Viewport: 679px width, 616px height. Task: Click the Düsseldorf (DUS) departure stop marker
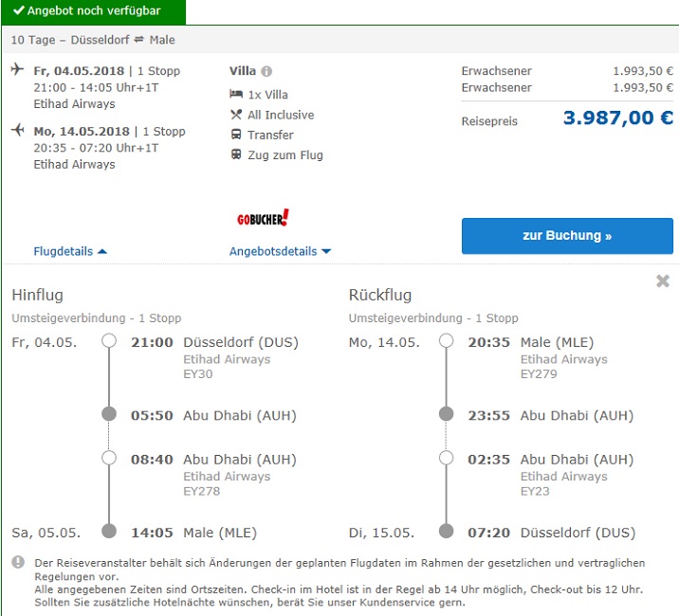point(109,341)
